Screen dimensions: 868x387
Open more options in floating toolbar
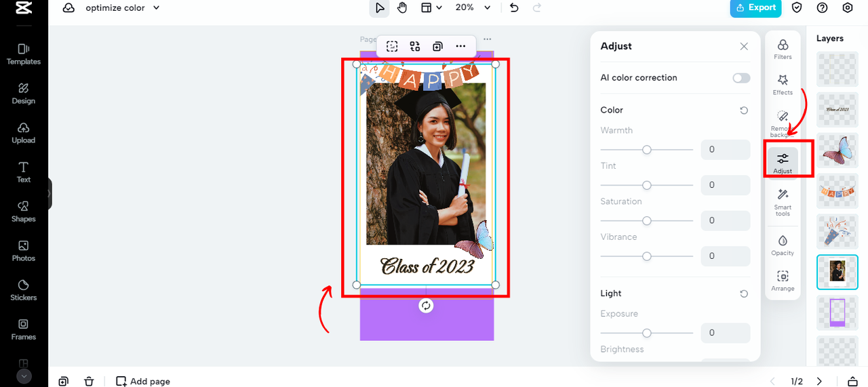coord(460,46)
